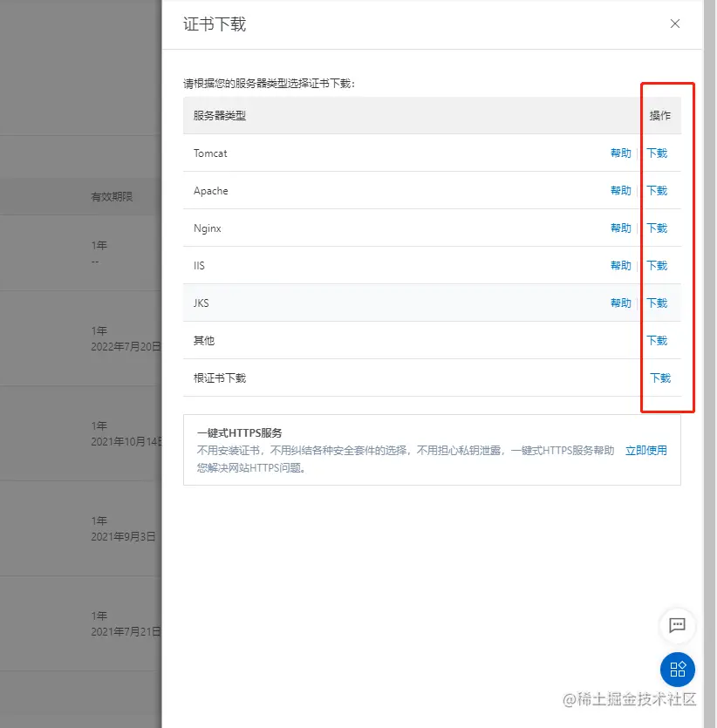Open the chat message floating icon
This screenshot has width=717, height=728.
click(677, 625)
